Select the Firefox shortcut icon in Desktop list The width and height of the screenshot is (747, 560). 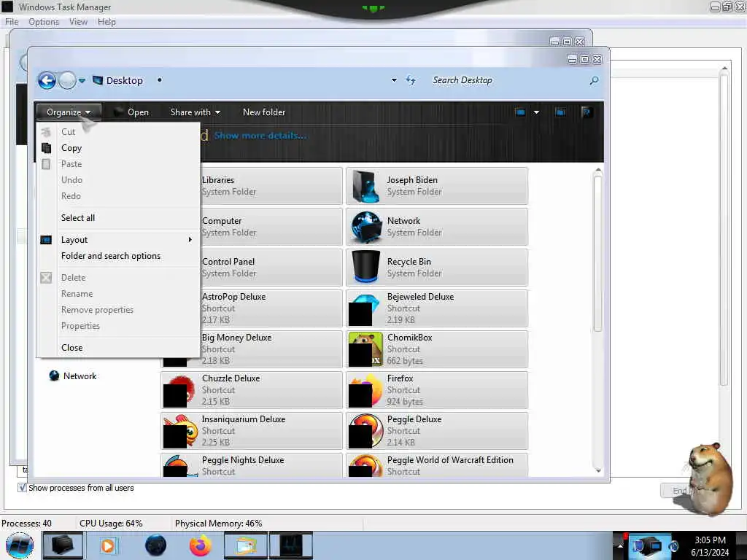[366, 391]
